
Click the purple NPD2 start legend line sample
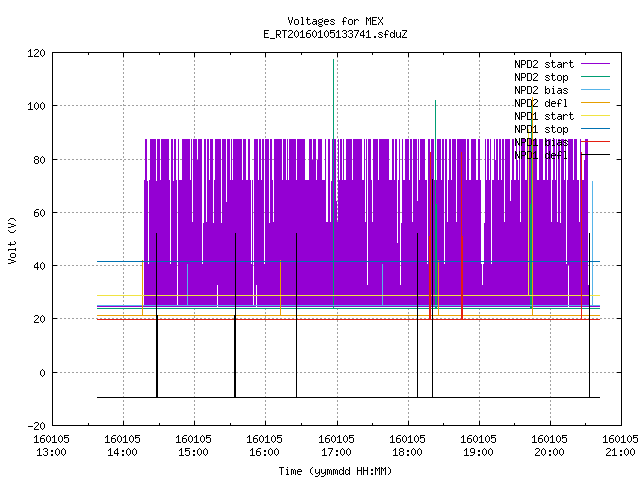click(595, 64)
